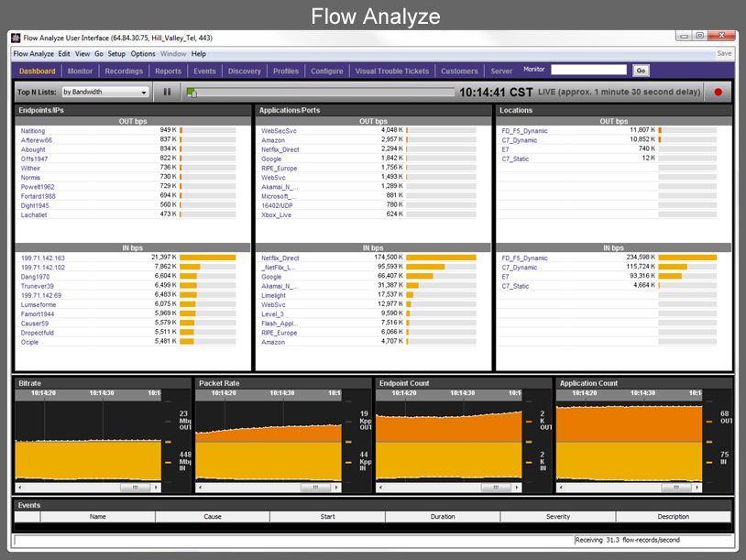Sort Events by the Start column
Image resolution: width=746 pixels, height=560 pixels.
point(327,517)
